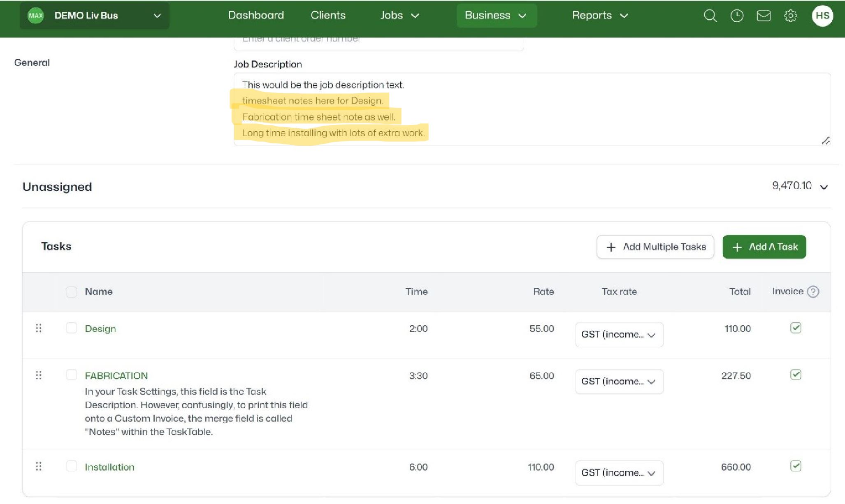Viewport: 845px width, 504px height.
Task: Open the mail envelope icon
Action: (x=764, y=16)
